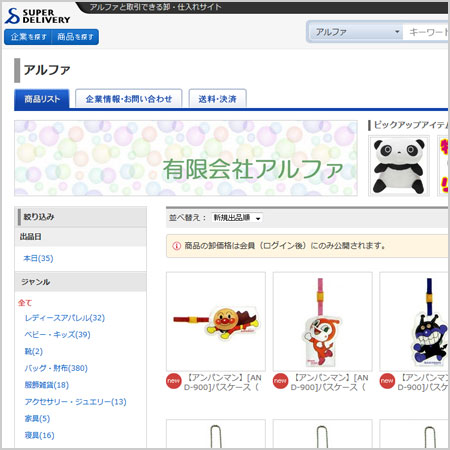Filter by 寝具(16) genre
Viewport: 450px width, 450px height.
pos(39,435)
